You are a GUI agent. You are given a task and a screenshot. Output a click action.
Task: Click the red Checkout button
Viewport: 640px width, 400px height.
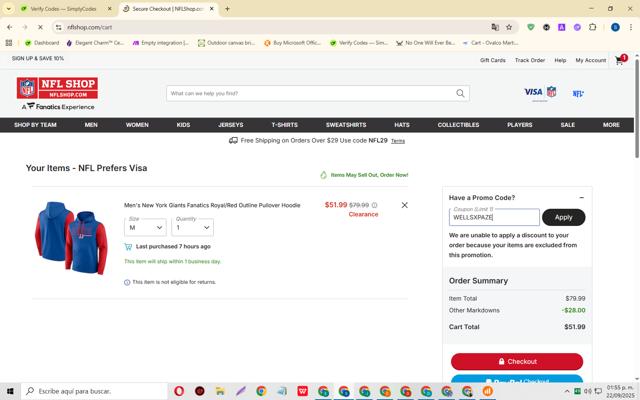(x=517, y=362)
